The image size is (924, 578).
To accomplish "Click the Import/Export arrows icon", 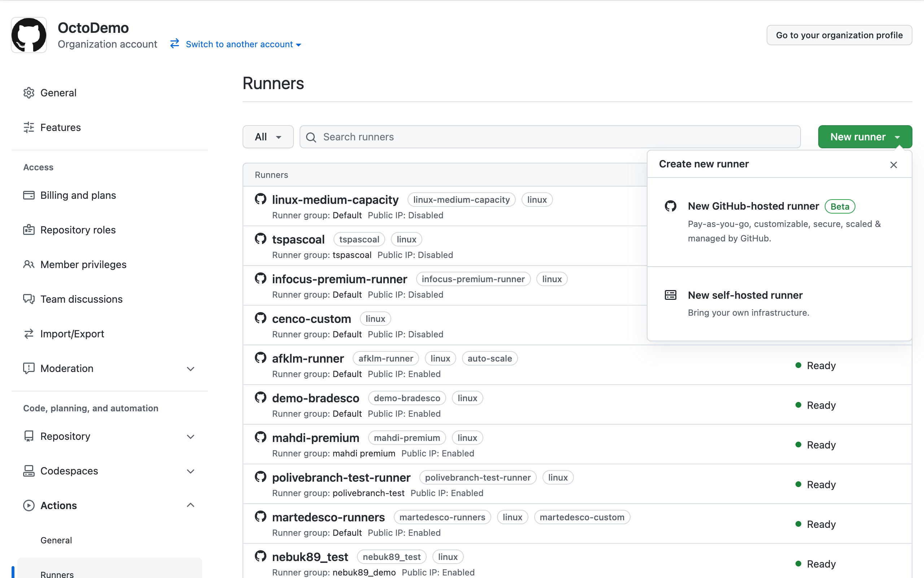I will [x=29, y=333].
